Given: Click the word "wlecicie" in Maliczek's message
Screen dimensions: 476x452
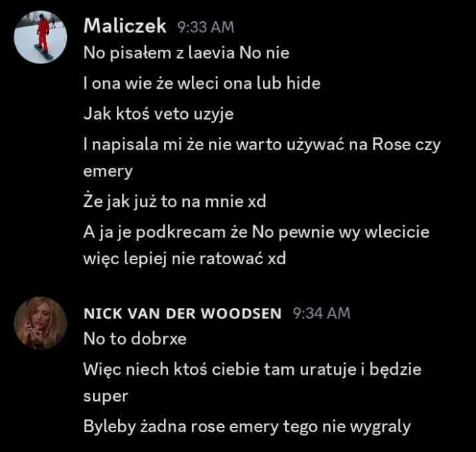Looking at the screenshot, I should click(397, 232).
